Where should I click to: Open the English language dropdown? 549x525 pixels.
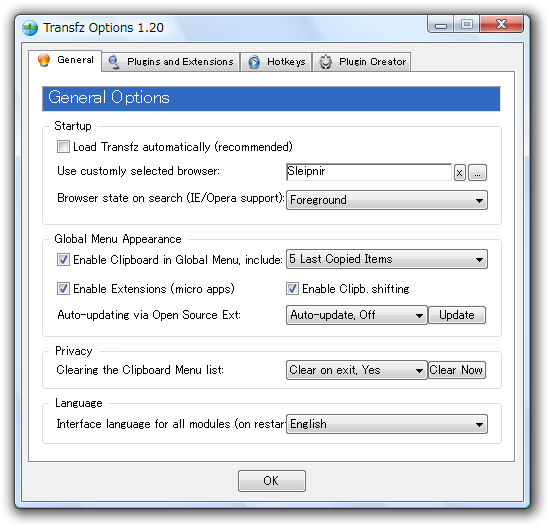click(x=387, y=424)
